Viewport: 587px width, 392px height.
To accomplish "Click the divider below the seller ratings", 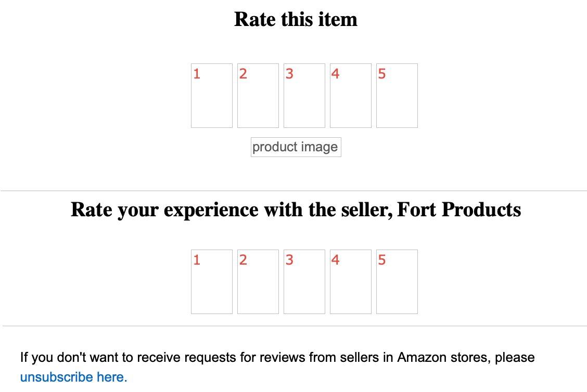I will click(293, 326).
